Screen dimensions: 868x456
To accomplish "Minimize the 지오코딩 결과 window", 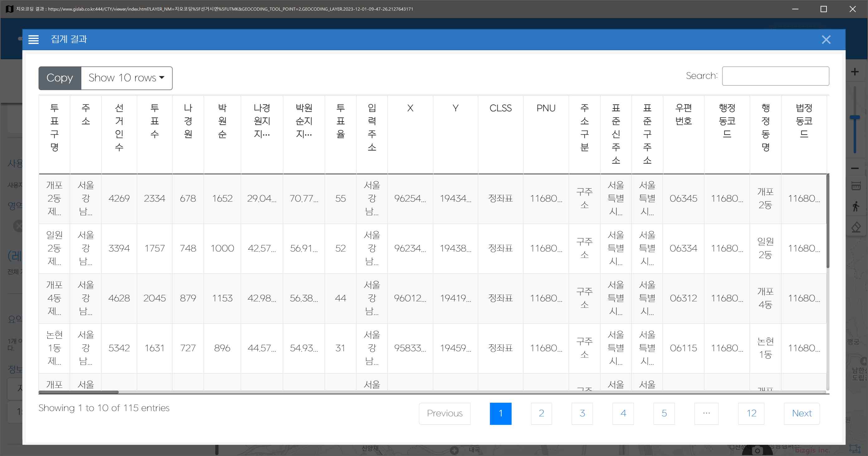I will [795, 9].
